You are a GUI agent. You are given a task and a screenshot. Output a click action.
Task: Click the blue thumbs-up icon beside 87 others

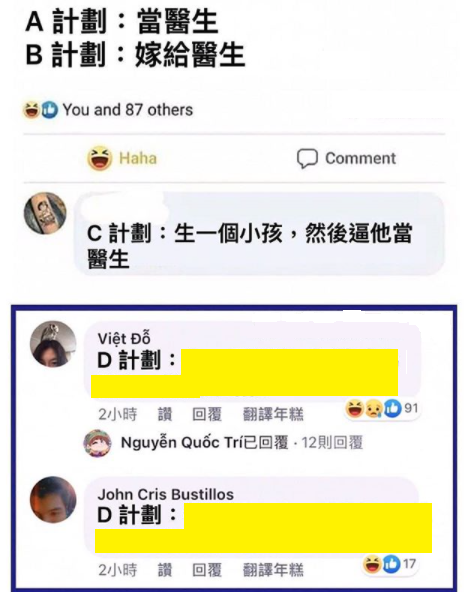(x=49, y=110)
